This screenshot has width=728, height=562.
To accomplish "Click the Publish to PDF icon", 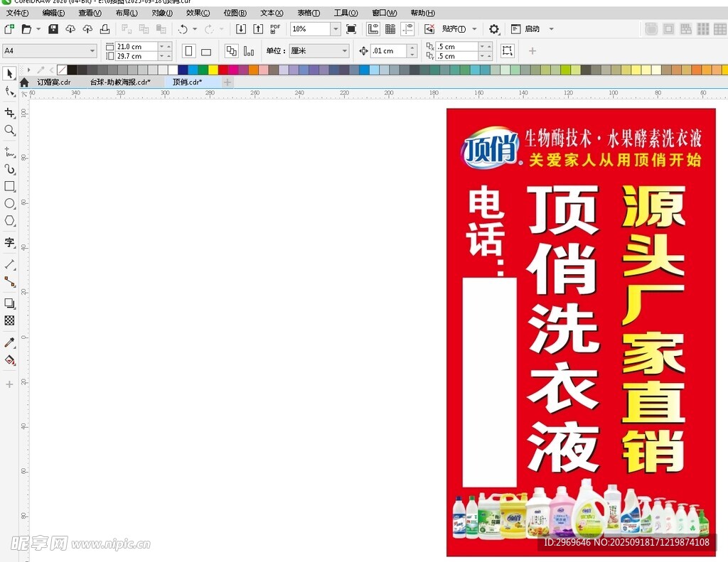I will click(x=275, y=29).
